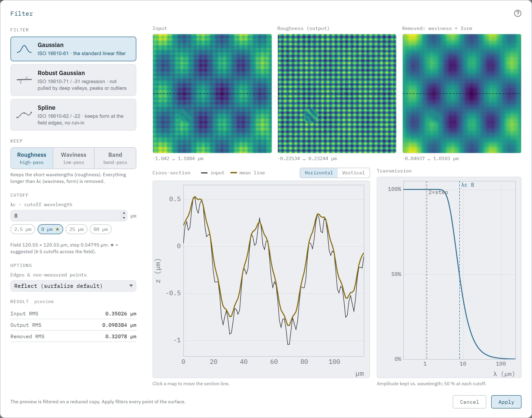
Task: Click the Removed range -0.84037 … 1.0103 µm
Action: [430, 159]
